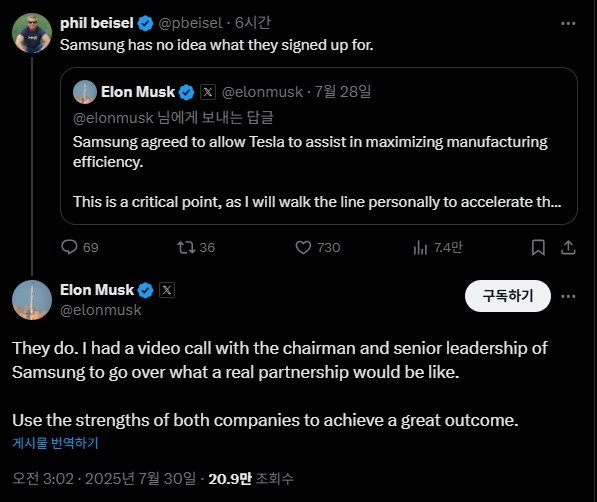Open phil beisel's profile picture
597x502 pixels.
(32, 33)
